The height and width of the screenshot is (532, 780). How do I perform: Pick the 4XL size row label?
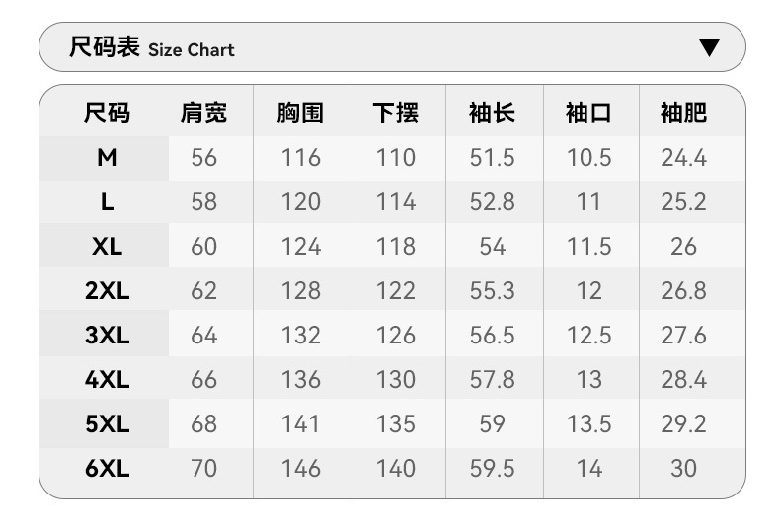pyautogui.click(x=107, y=380)
